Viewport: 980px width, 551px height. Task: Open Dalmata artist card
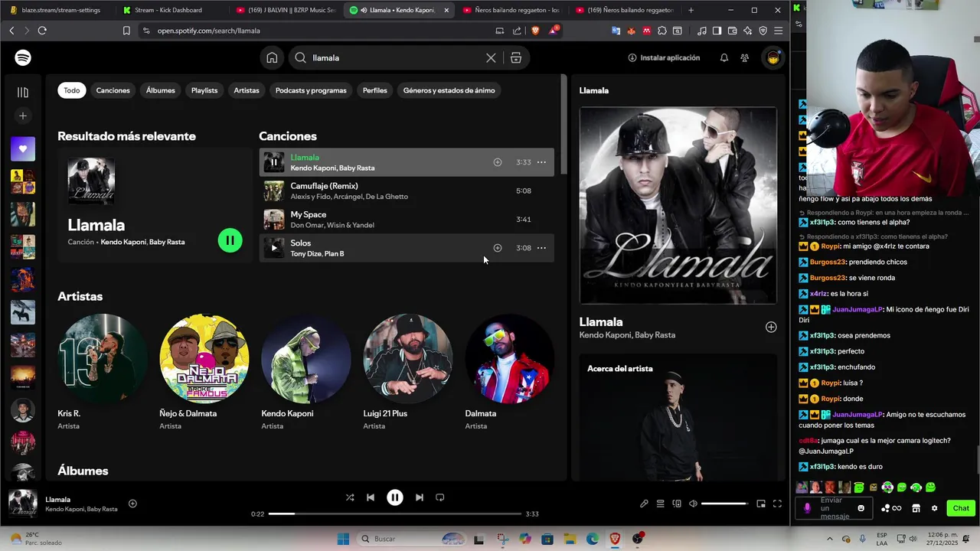click(x=510, y=371)
